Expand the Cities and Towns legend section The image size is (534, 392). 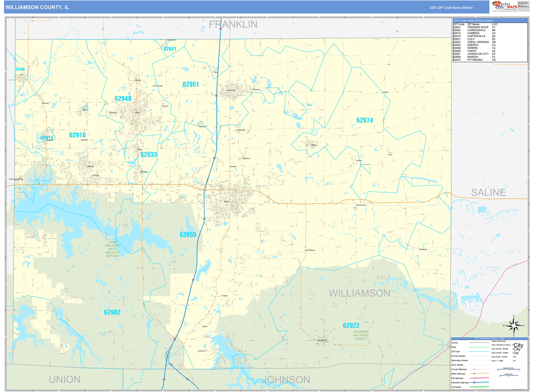pos(498,341)
